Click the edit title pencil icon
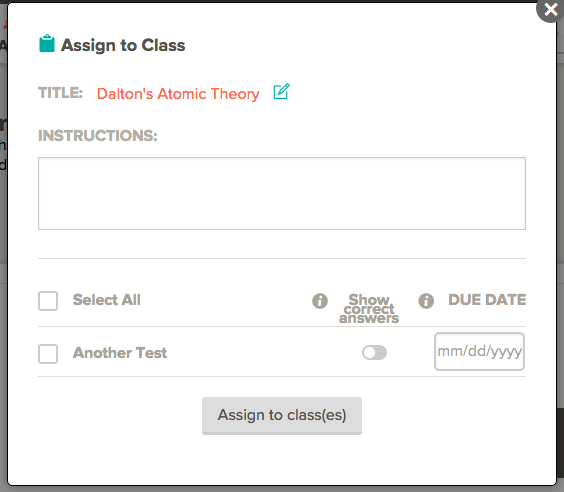 pyautogui.click(x=281, y=91)
